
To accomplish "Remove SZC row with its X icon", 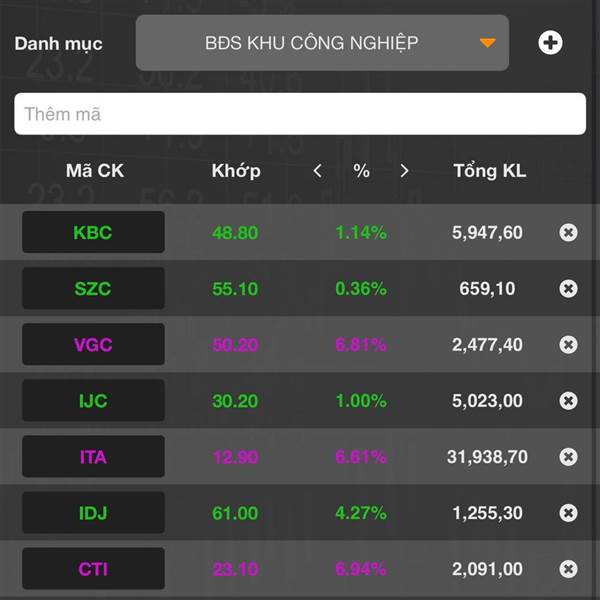I will [x=568, y=289].
